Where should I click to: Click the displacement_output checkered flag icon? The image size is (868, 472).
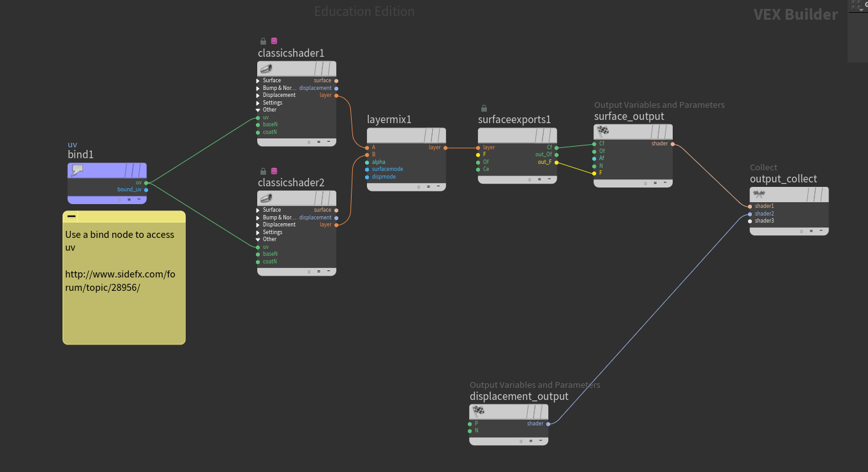tap(478, 411)
